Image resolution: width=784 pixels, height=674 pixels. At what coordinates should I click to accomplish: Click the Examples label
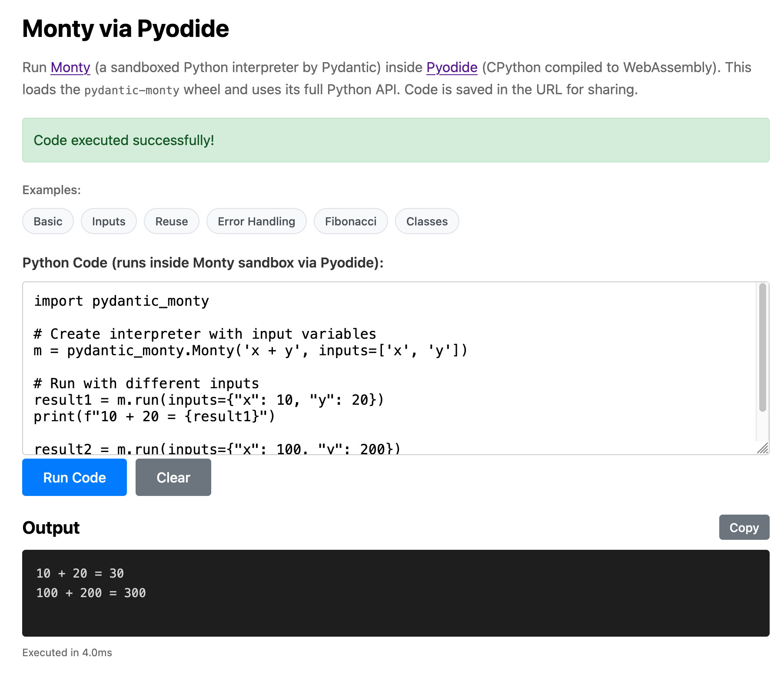tap(51, 189)
